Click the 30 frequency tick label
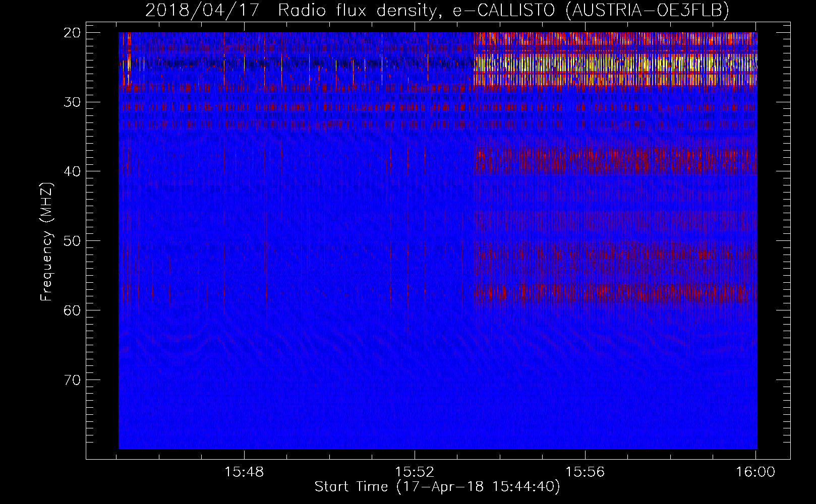This screenshot has height=504, width=816. [x=72, y=102]
